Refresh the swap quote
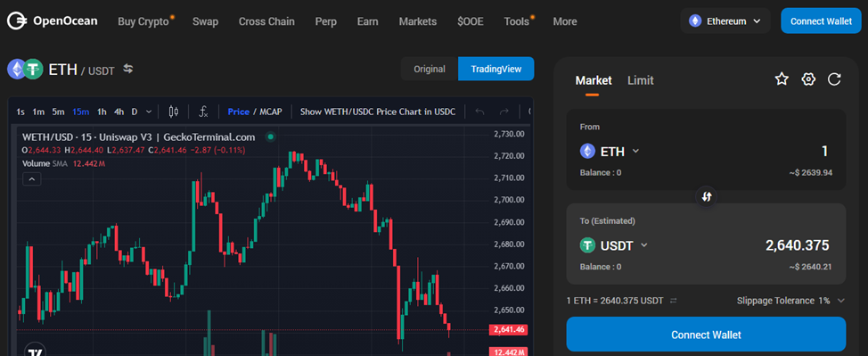 tap(834, 79)
